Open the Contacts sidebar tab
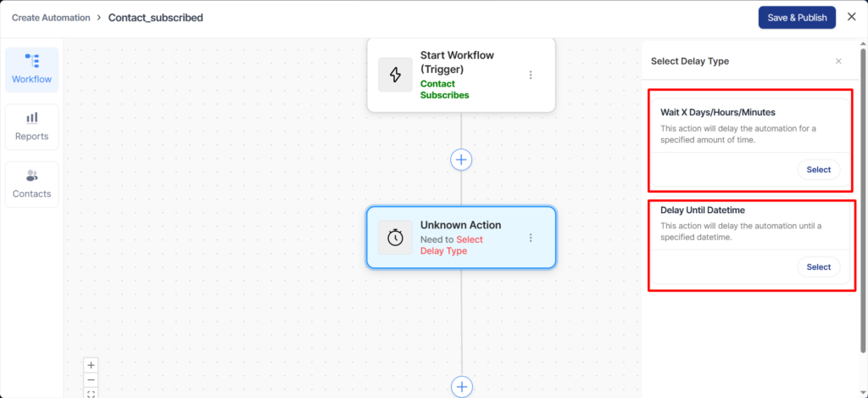The width and height of the screenshot is (868, 398). 31,184
